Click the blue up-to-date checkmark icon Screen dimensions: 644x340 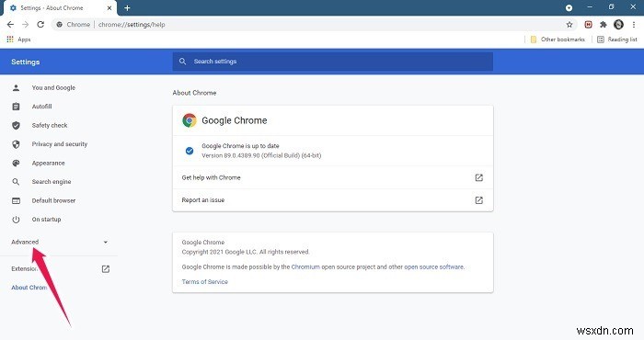(190, 151)
